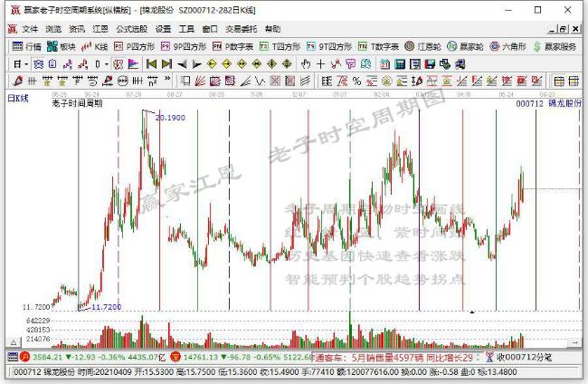Click the 000712 锦龙股份 stock label
Viewport: 588px width, 384px height.
548,103
